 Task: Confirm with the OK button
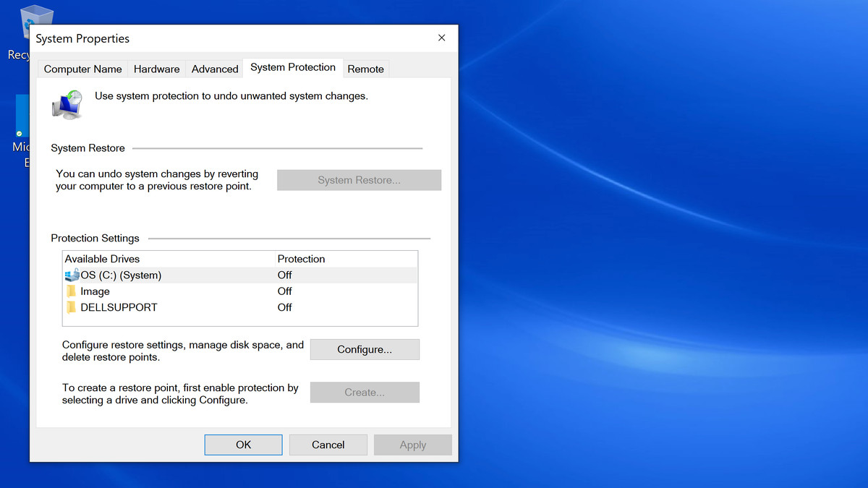pyautogui.click(x=243, y=445)
